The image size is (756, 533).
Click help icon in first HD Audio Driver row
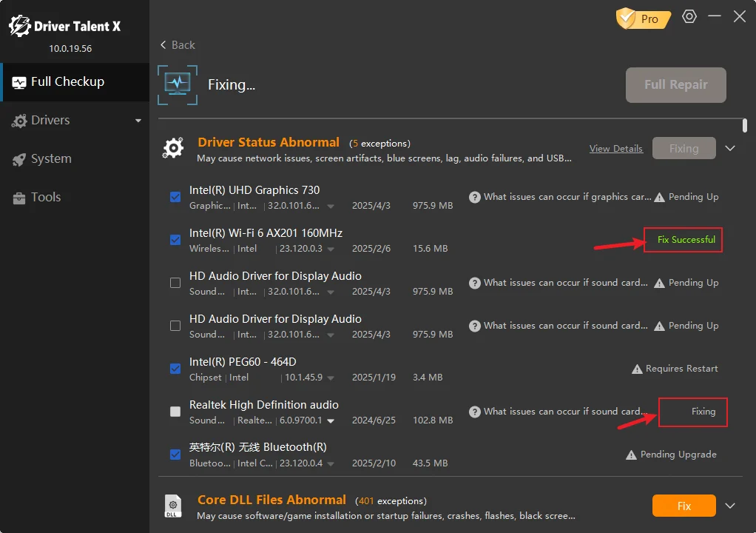tap(475, 283)
